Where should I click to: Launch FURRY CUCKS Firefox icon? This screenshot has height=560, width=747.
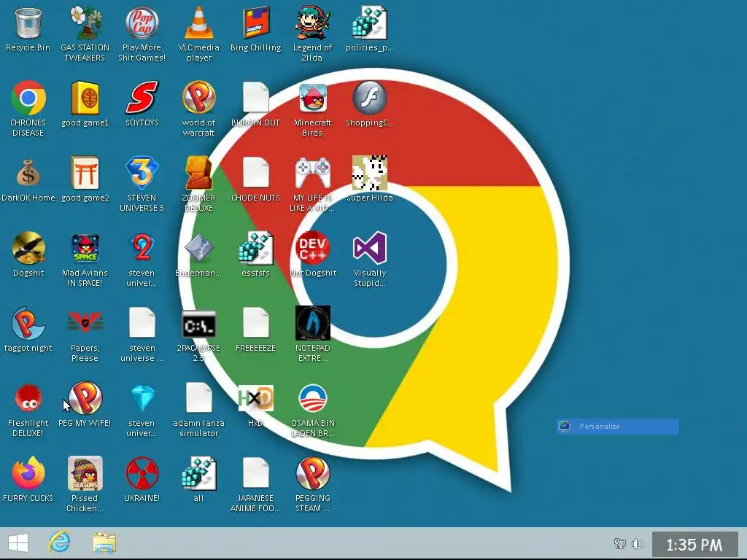click(28, 472)
